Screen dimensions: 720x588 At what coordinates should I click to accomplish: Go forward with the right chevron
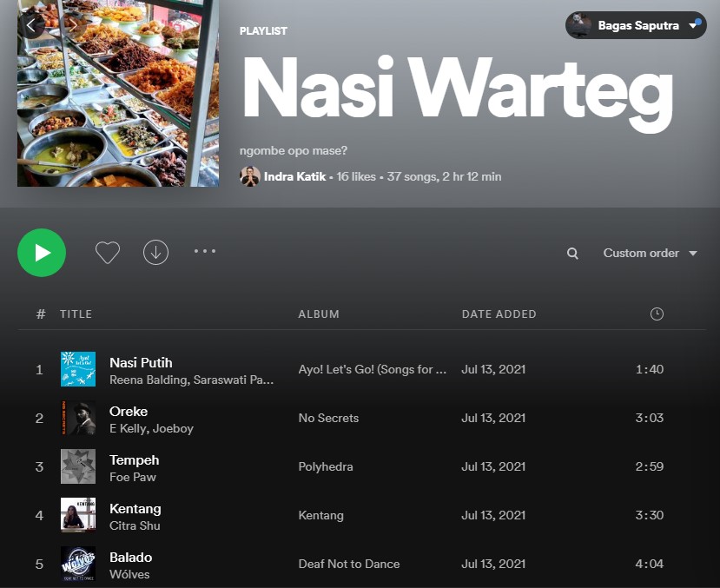(72, 25)
